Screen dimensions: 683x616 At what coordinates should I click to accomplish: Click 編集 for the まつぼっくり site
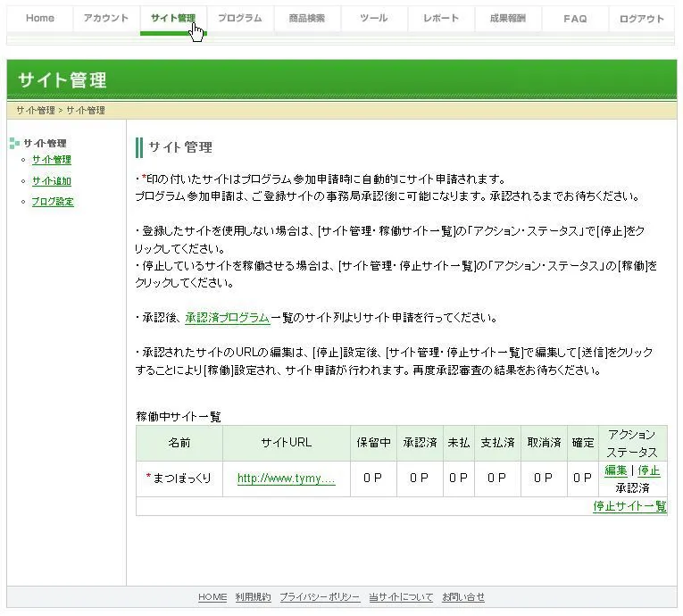point(616,470)
